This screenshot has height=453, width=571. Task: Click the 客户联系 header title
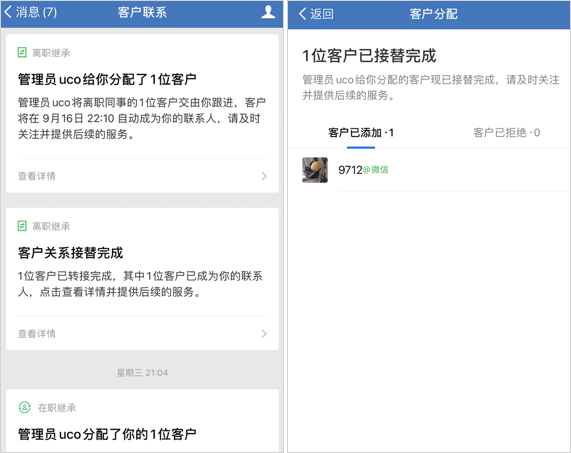click(142, 12)
